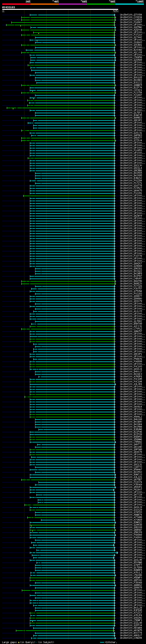The image size is (146, 644).
Task: Select the UniRef100_B6QTM6 label
Action: coord(131,281)
